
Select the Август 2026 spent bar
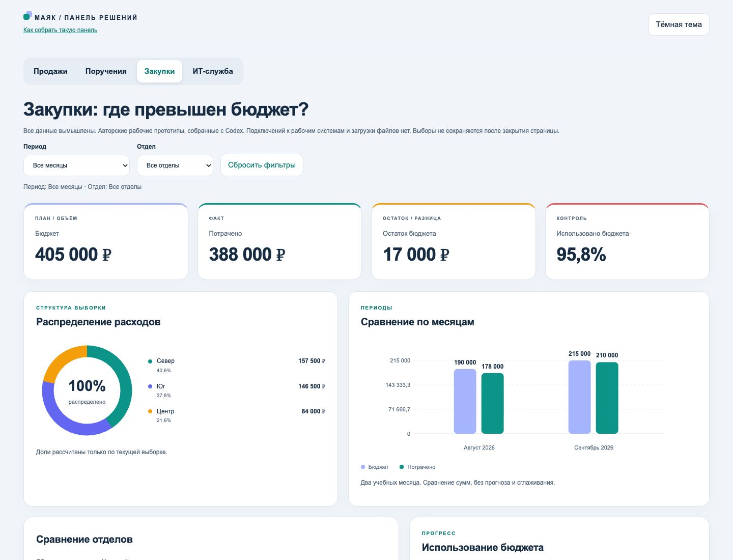tap(493, 403)
